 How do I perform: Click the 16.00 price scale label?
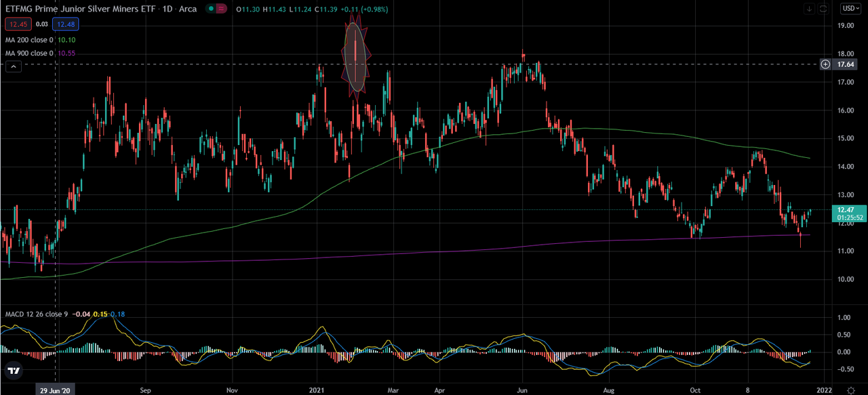[845, 110]
